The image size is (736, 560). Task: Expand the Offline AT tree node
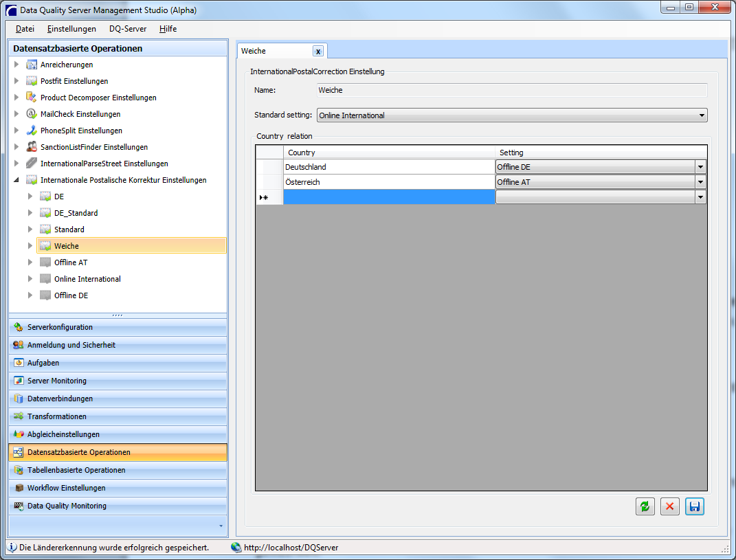(x=30, y=262)
